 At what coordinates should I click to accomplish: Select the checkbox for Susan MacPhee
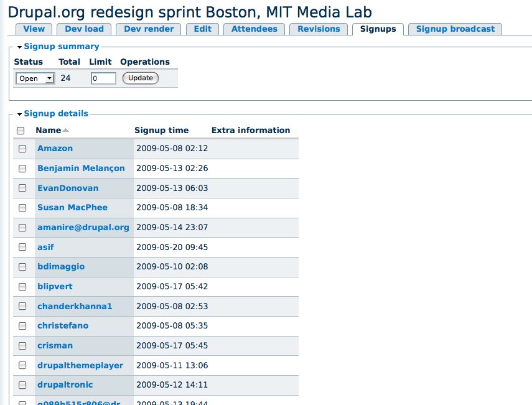click(x=22, y=208)
